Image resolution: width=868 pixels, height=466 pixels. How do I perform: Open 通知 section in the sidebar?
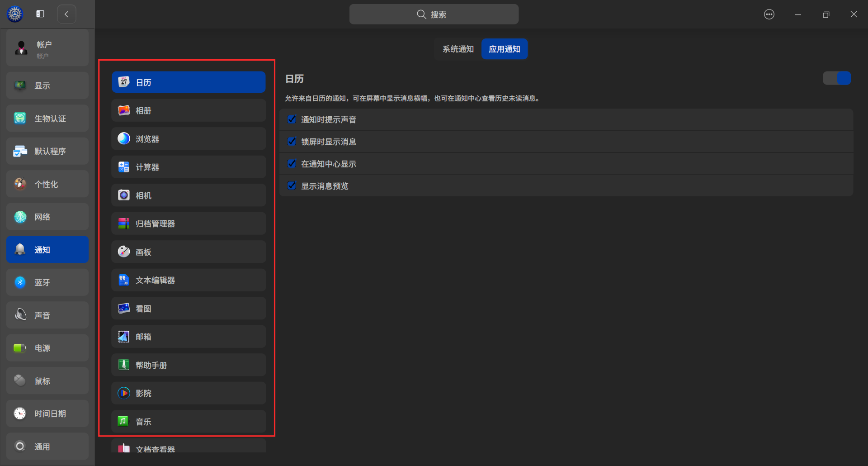click(x=47, y=249)
